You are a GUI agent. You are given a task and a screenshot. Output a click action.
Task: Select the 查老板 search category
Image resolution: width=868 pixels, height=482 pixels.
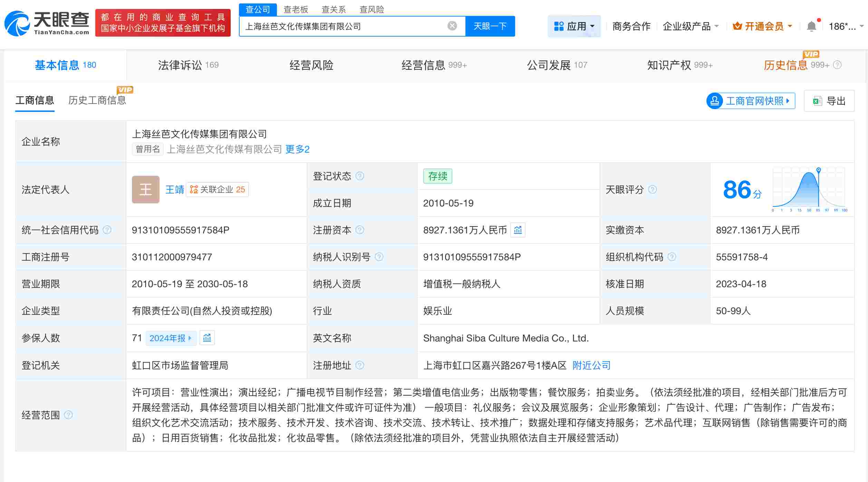pos(296,9)
